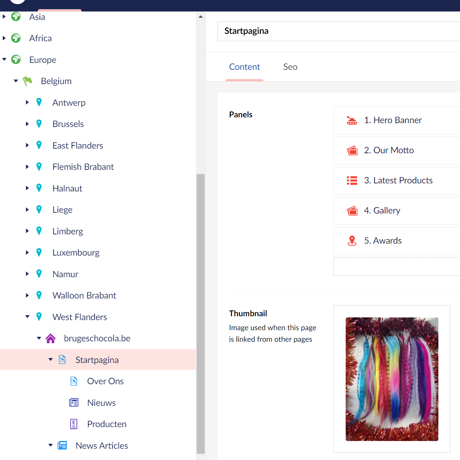
Task: Click the Over Ons page icon
Action: (74, 381)
